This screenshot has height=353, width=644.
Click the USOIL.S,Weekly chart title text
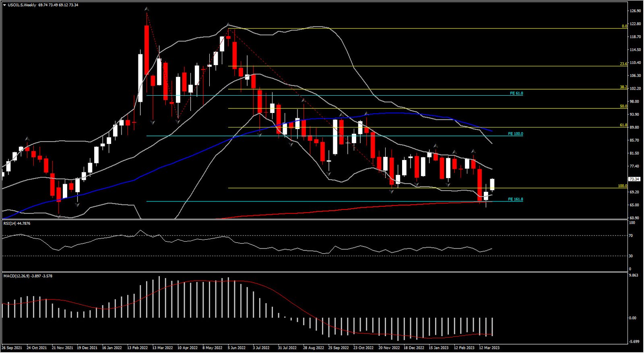(22, 5)
